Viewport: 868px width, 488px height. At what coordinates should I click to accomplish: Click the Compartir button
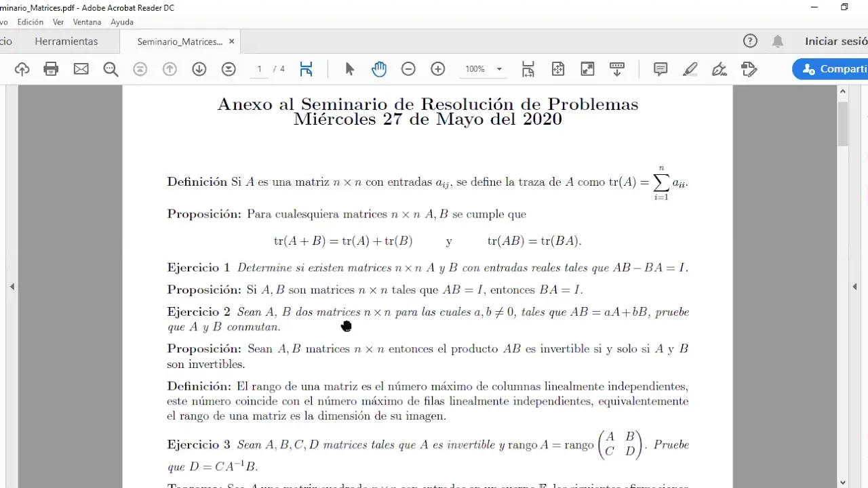[831, 69]
